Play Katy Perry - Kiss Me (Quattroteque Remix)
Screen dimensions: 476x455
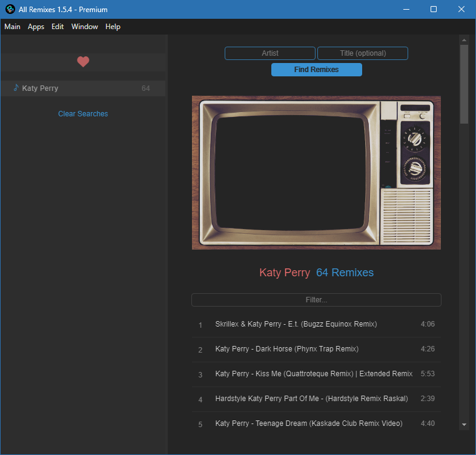point(316,374)
